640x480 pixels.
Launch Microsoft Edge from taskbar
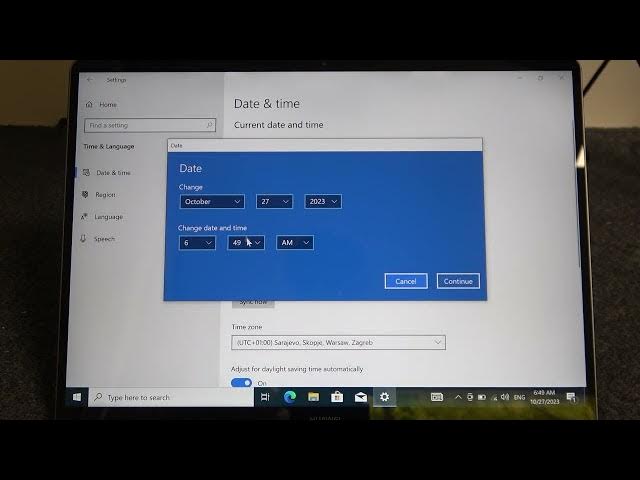pos(289,397)
